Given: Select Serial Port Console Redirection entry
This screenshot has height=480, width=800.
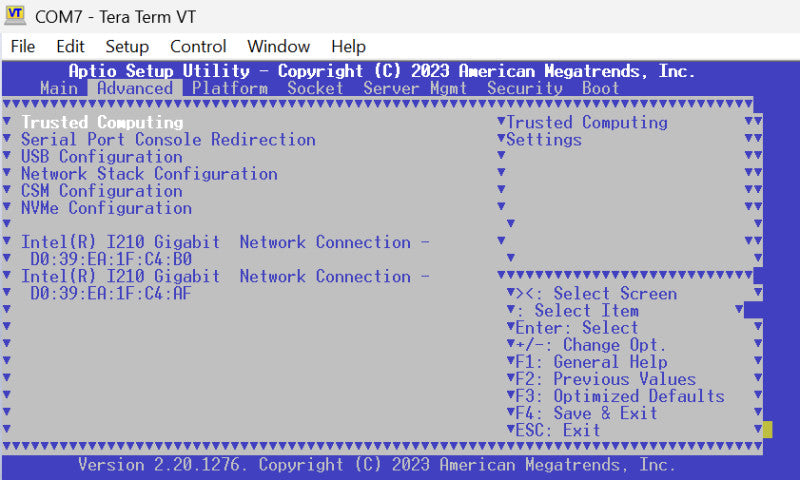Looking at the screenshot, I should (x=168, y=139).
